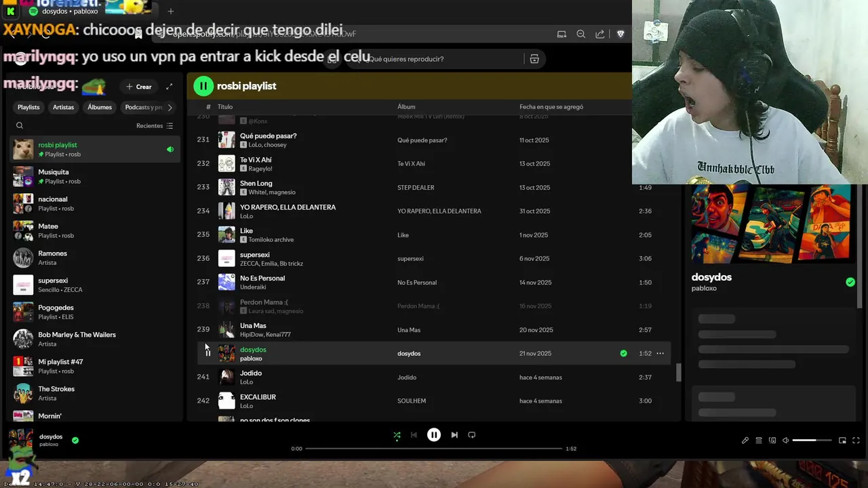Skip to the next track
This screenshot has height=488, width=868.
click(454, 435)
